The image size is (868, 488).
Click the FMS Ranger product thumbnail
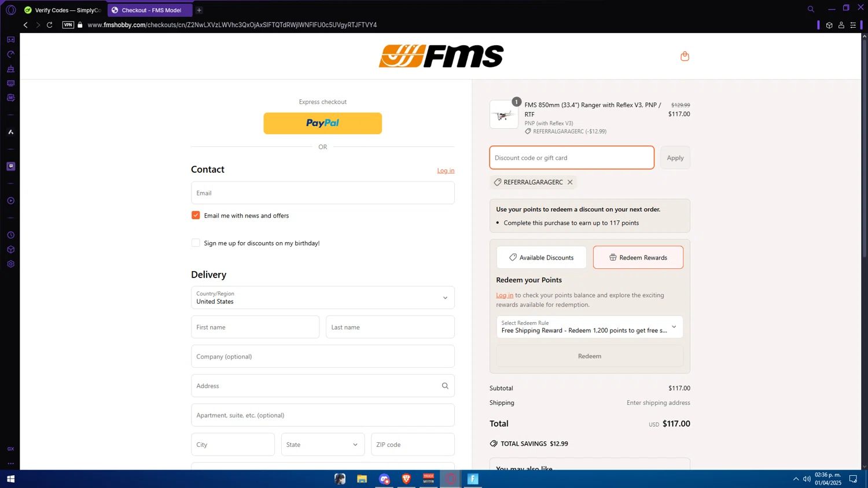[504, 114]
